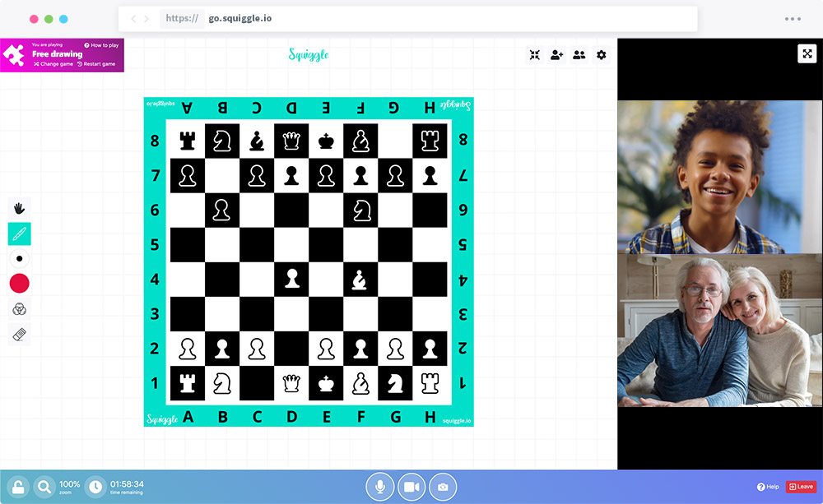823x504 pixels.
Task: Toggle the microphone button
Action: coord(380,488)
